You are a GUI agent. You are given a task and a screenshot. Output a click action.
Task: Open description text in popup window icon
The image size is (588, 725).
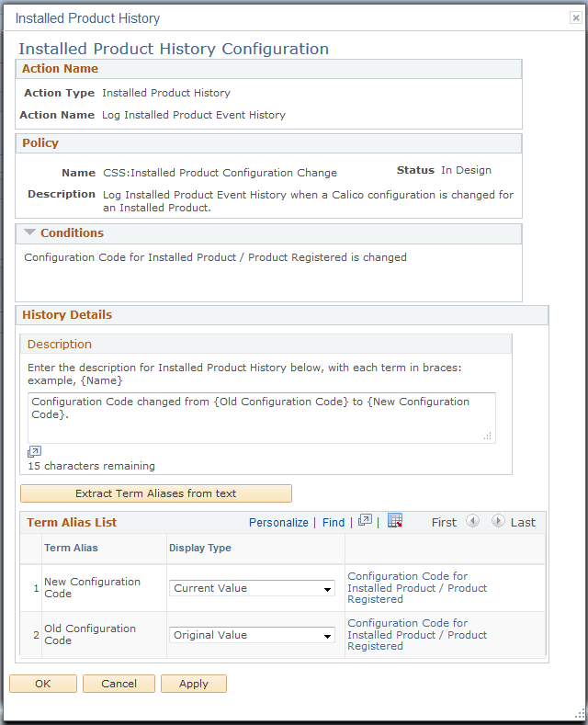point(34,451)
